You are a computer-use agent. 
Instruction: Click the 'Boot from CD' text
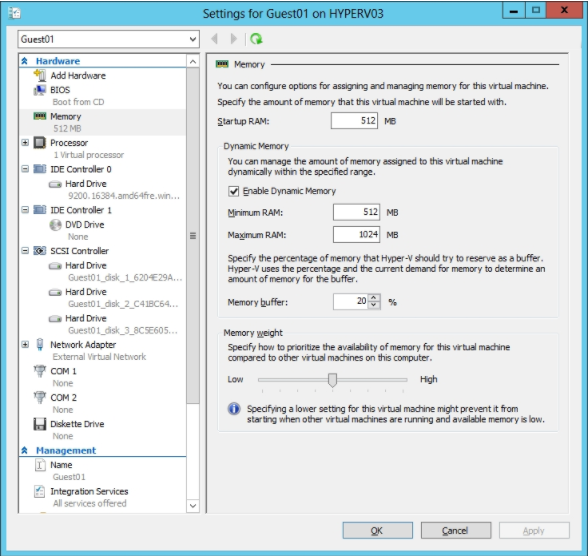78,102
